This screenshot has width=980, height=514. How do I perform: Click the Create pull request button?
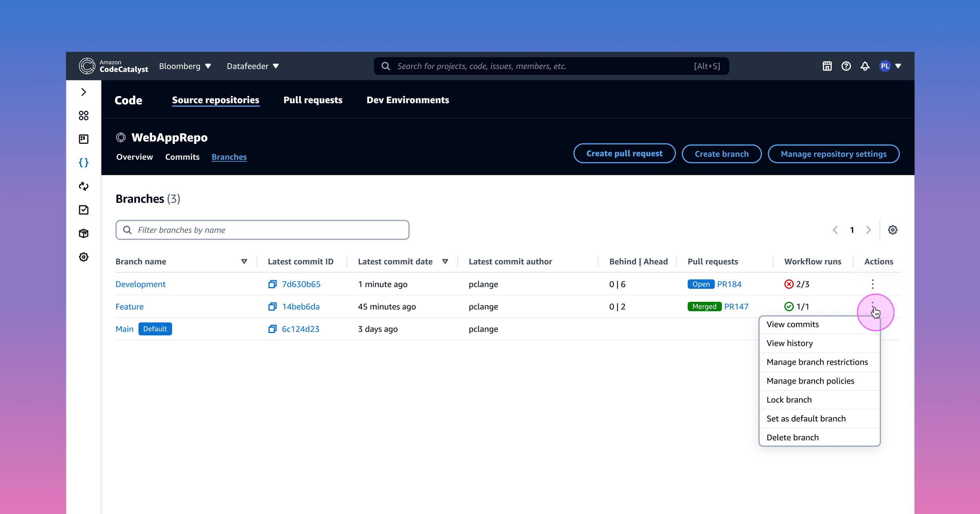(x=624, y=154)
